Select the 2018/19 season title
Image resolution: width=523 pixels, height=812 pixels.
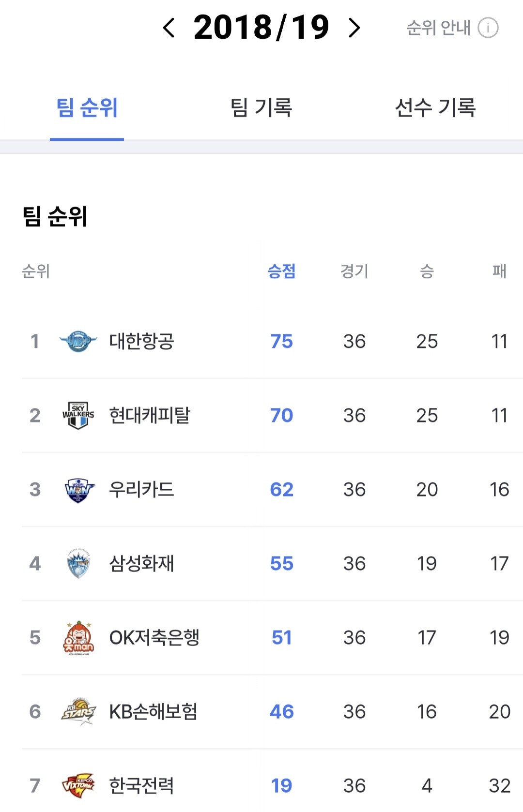click(261, 27)
